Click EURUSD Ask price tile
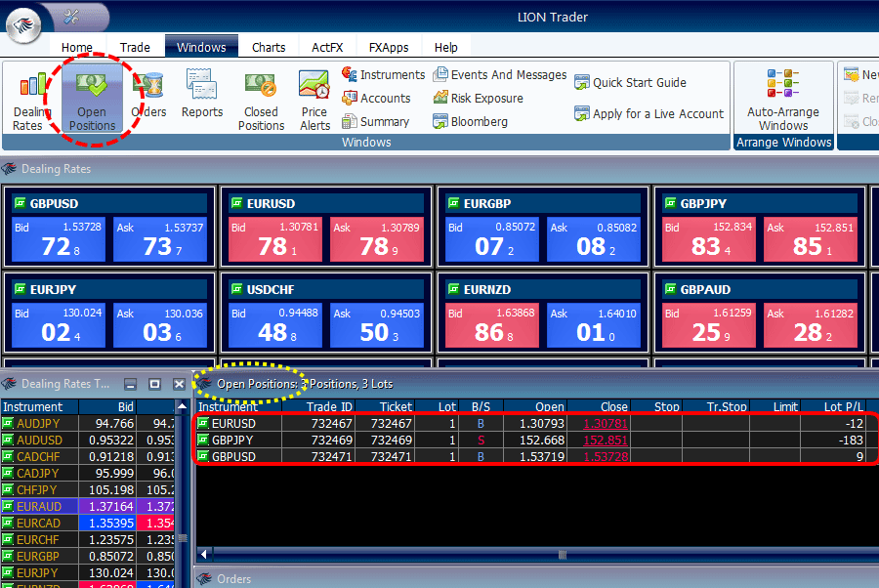879x588 pixels. (377, 239)
